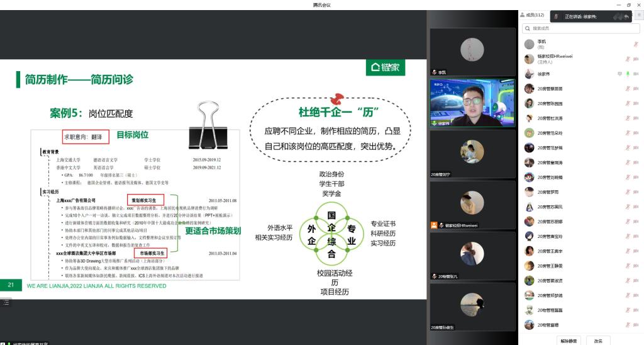The width and height of the screenshot is (644, 345).
Task: Click the camera icon next to 链家校招HRweiwei
Action: coord(636,59)
